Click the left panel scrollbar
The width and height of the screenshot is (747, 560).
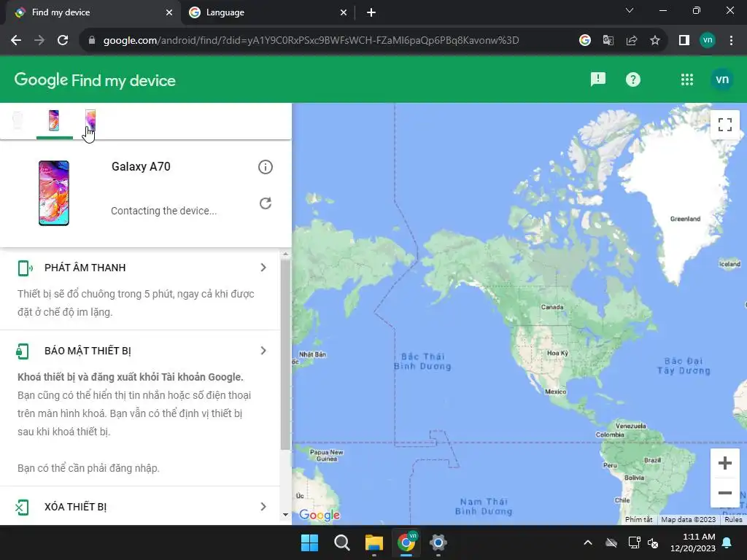coord(285,355)
